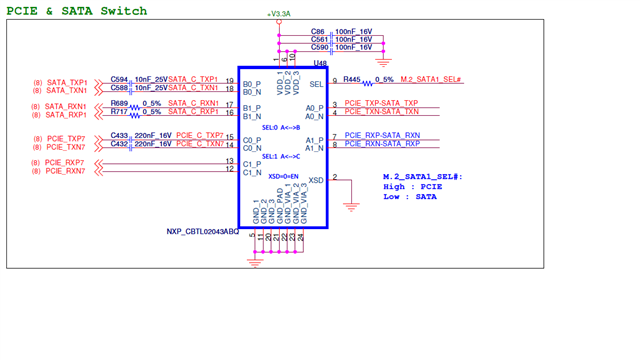640x360 pixels.
Task: Click the ground symbol below the GND pins
Action: point(255,263)
